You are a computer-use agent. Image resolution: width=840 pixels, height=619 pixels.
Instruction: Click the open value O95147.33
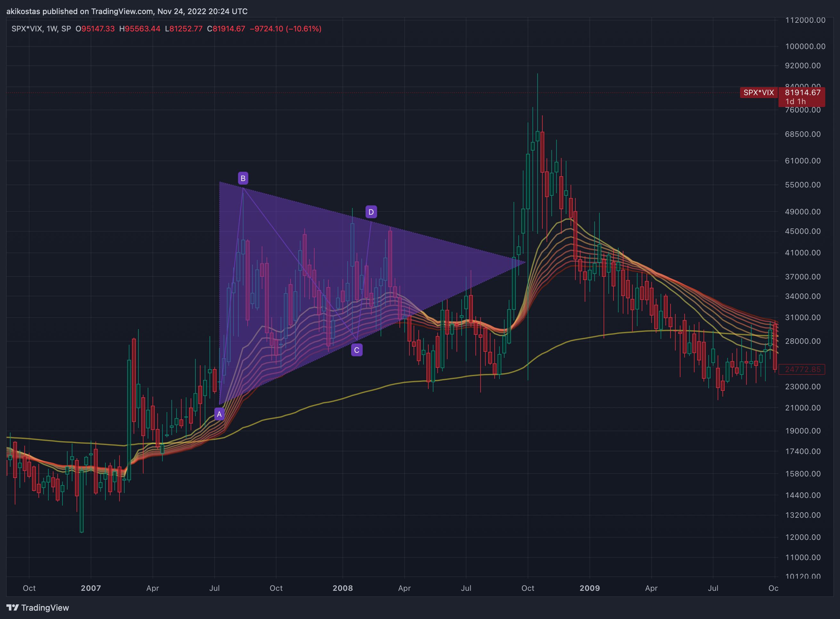pyautogui.click(x=95, y=29)
